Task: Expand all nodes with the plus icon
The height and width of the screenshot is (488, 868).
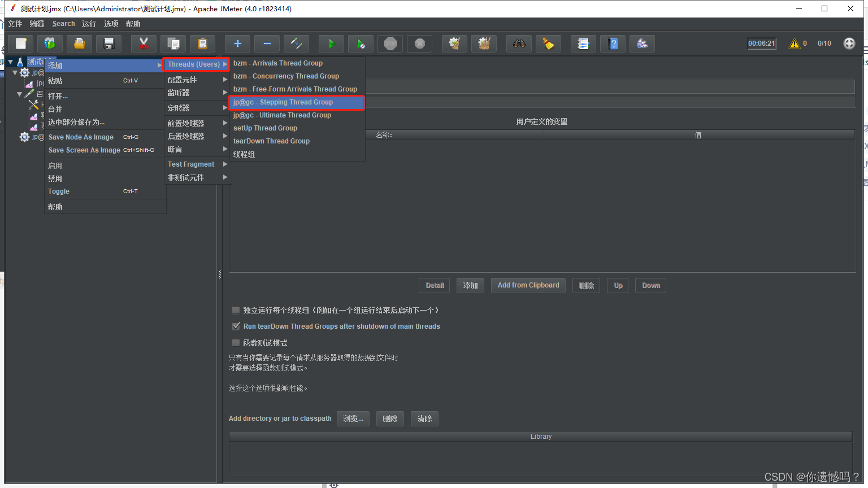Action: tap(238, 43)
